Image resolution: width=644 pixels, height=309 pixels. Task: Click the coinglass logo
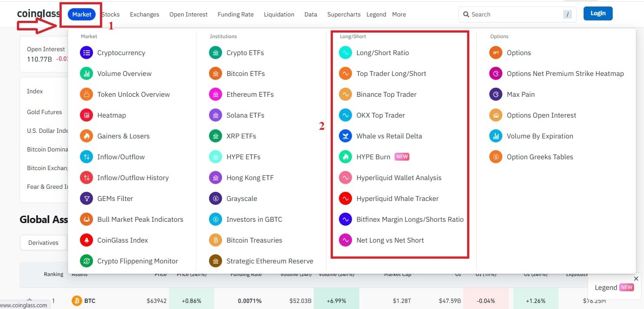pos(39,14)
